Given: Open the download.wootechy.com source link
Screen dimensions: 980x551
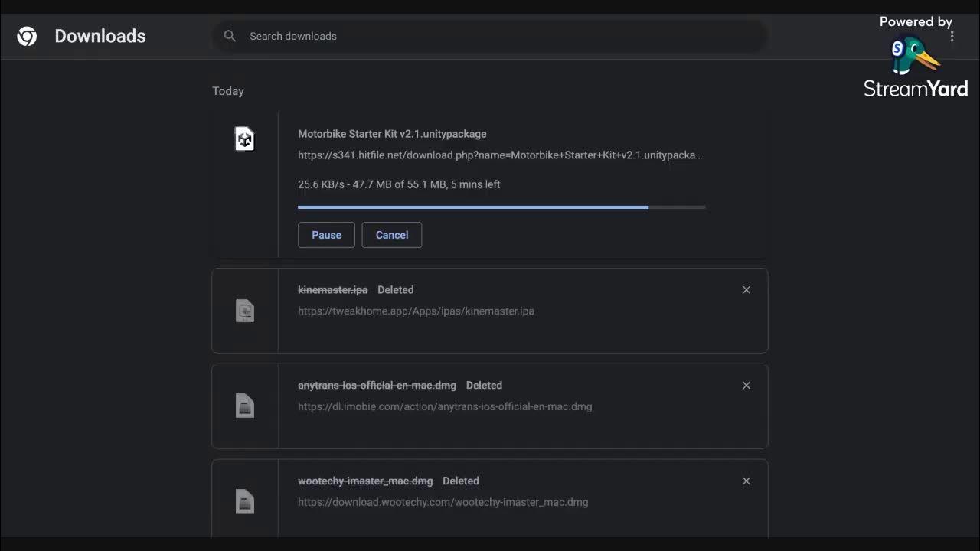Looking at the screenshot, I should click(x=443, y=503).
